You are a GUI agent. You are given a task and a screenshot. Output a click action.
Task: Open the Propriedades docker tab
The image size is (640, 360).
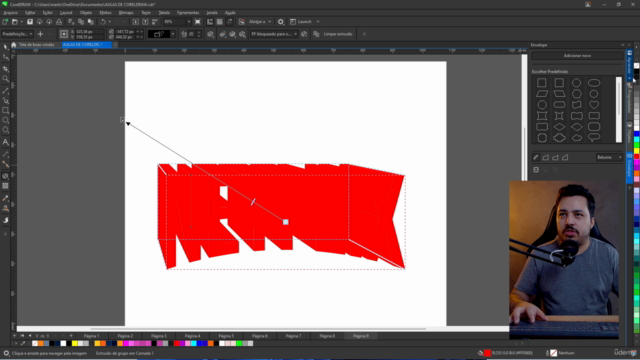click(x=629, y=100)
